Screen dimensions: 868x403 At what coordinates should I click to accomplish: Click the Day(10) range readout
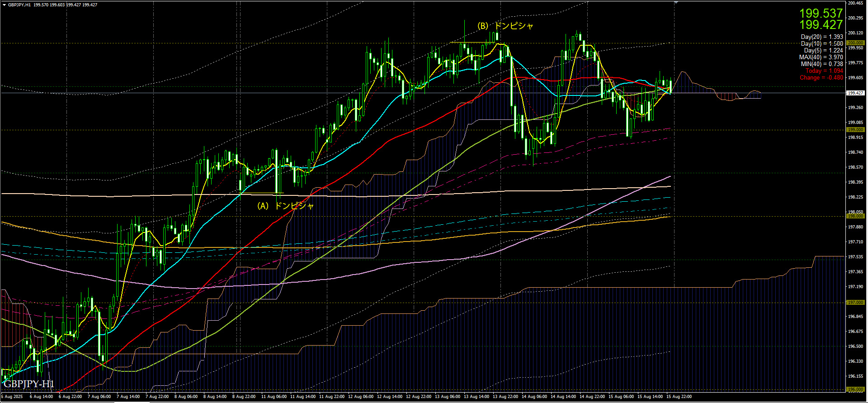(x=822, y=44)
